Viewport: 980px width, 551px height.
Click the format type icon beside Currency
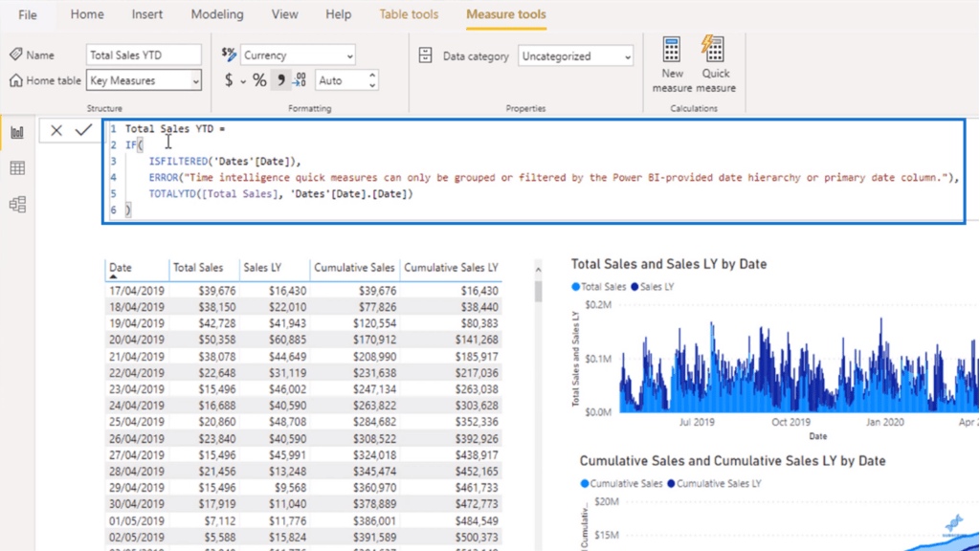tap(229, 55)
